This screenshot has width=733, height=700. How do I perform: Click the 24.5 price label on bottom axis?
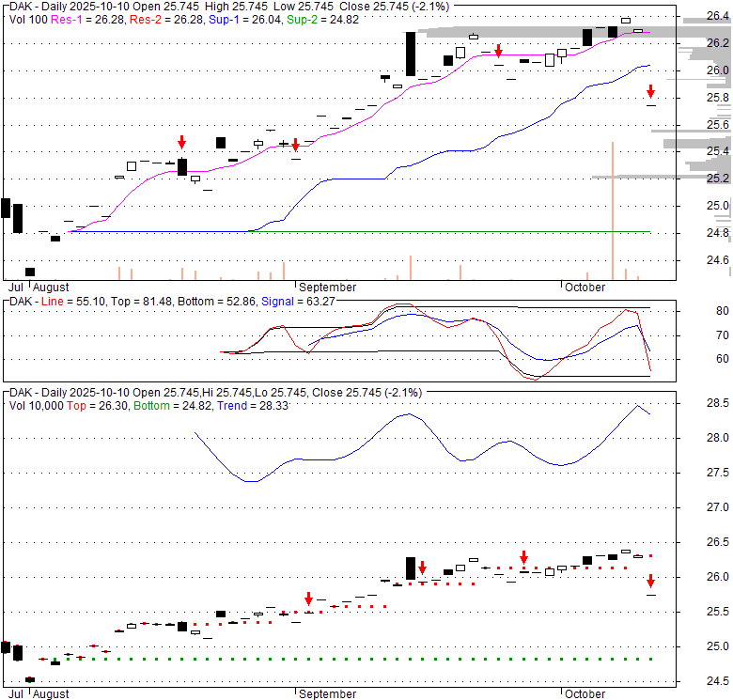pyautogui.click(x=718, y=681)
